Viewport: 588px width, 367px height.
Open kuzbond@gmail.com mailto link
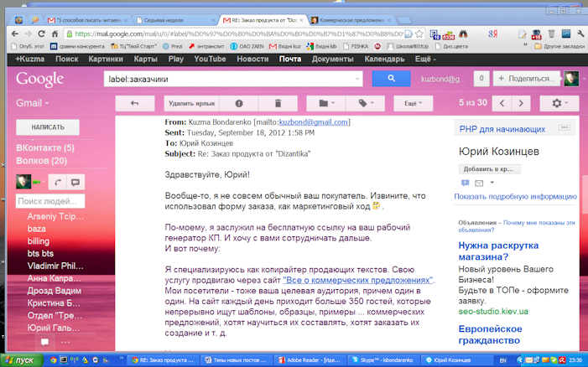(313, 122)
